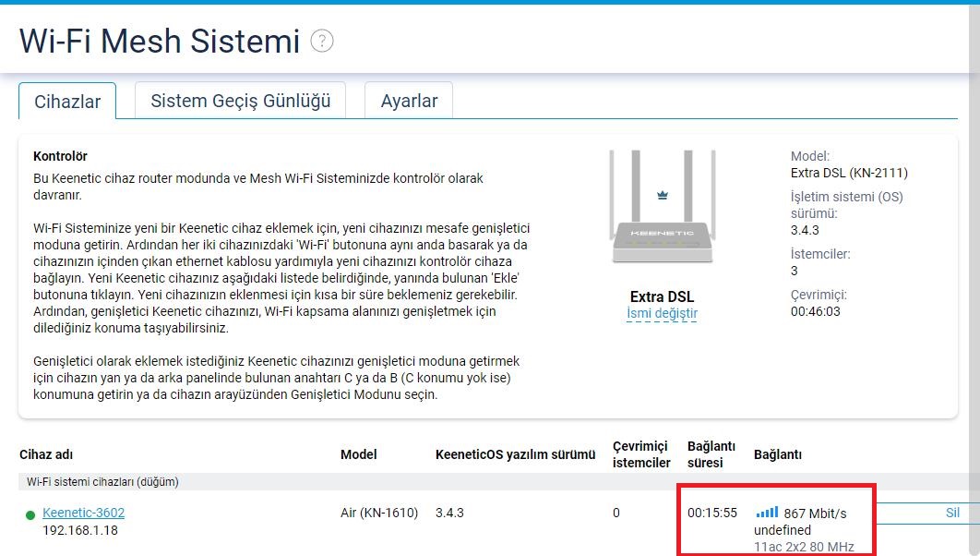Image resolution: width=980 pixels, height=556 pixels.
Task: Click the connection time 00:15:55
Action: click(712, 513)
